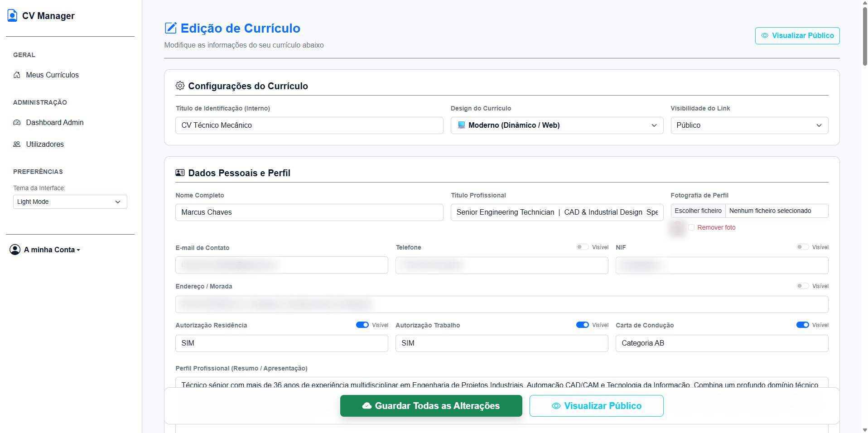The image size is (868, 433).
Task: Click the Dados Pessoais e Perfil heading
Action: [x=239, y=173]
